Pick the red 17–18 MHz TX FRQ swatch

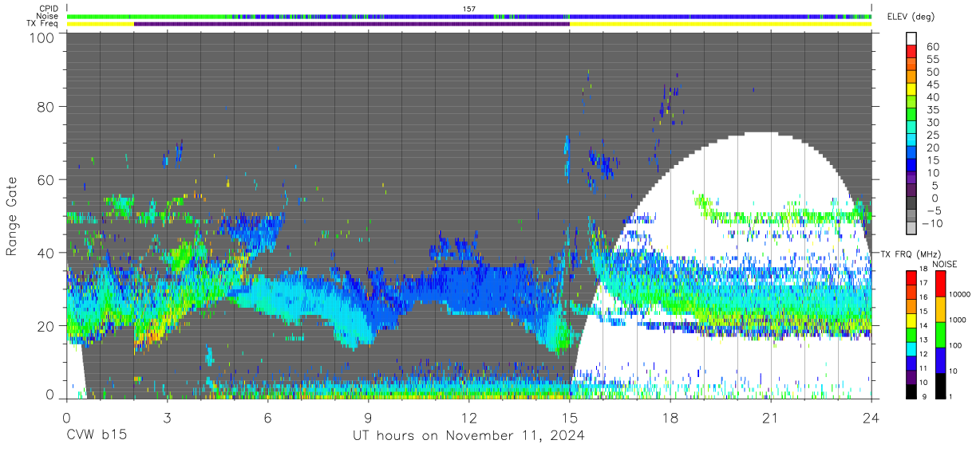(911, 277)
